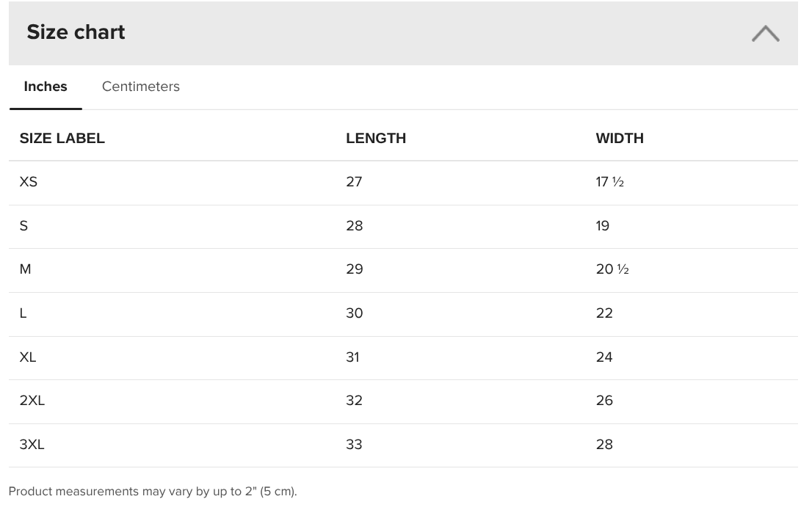Select the 3XL size row label
Screen dimensions: 812x510
pos(32,445)
